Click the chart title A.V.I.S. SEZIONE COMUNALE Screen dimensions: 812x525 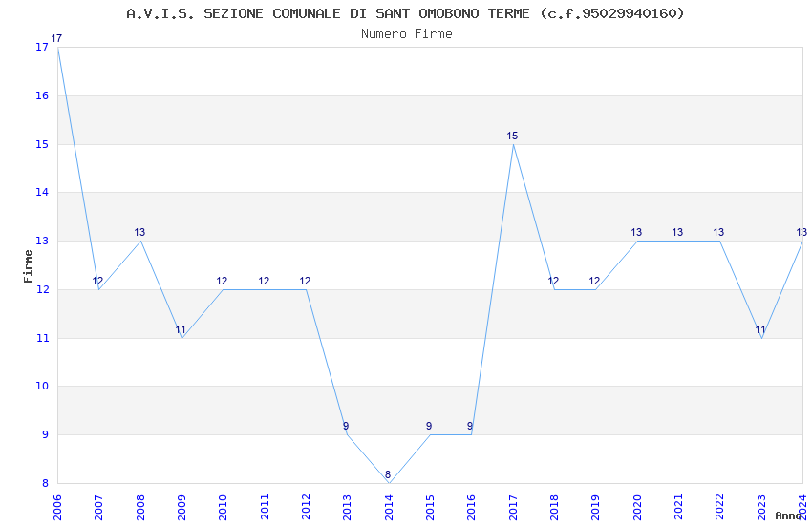(x=405, y=13)
